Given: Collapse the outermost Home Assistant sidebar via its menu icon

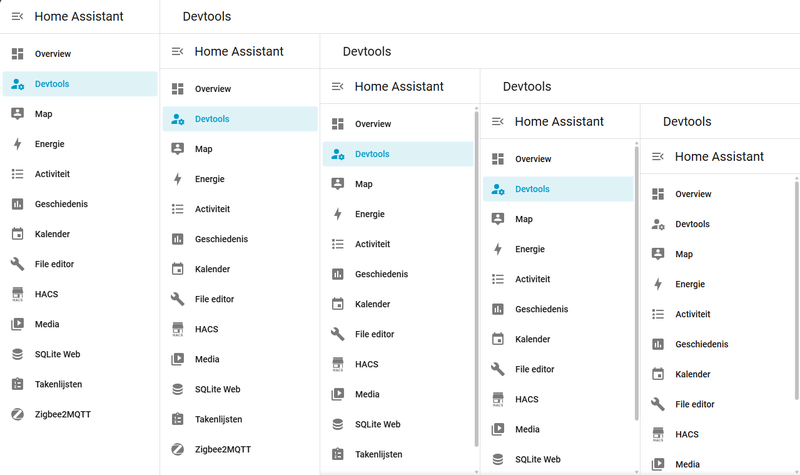Looking at the screenshot, I should pos(17,16).
